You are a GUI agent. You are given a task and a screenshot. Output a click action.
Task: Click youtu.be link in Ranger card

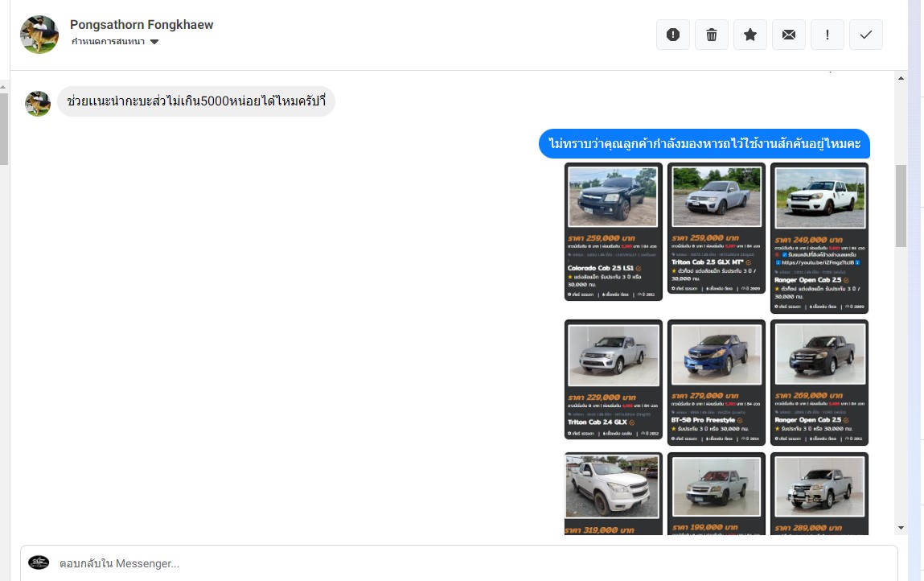(x=818, y=262)
